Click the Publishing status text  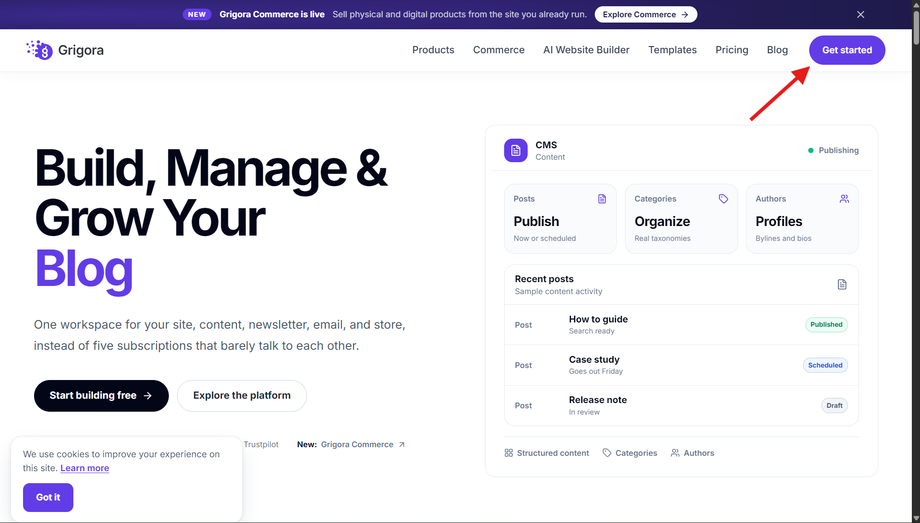pos(838,150)
